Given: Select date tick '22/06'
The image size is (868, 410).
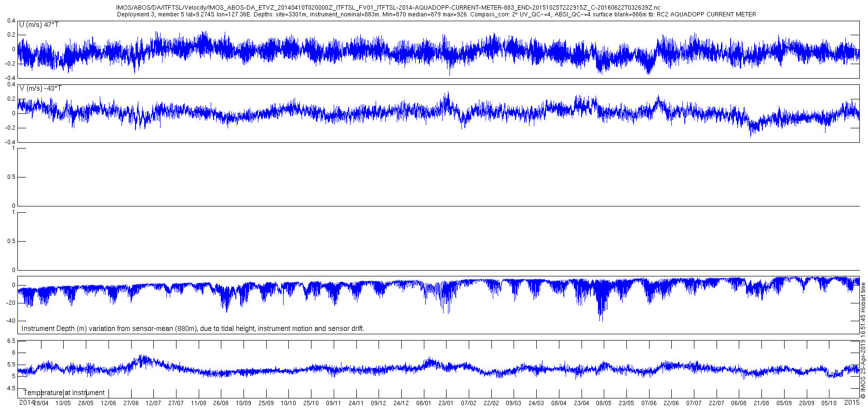Looking at the screenshot, I should (671, 403).
